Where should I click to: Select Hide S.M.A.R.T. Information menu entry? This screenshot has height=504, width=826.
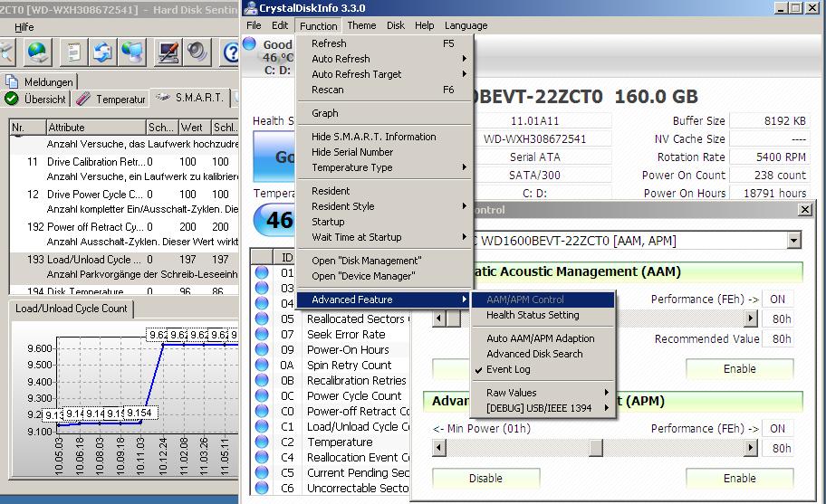point(385,137)
